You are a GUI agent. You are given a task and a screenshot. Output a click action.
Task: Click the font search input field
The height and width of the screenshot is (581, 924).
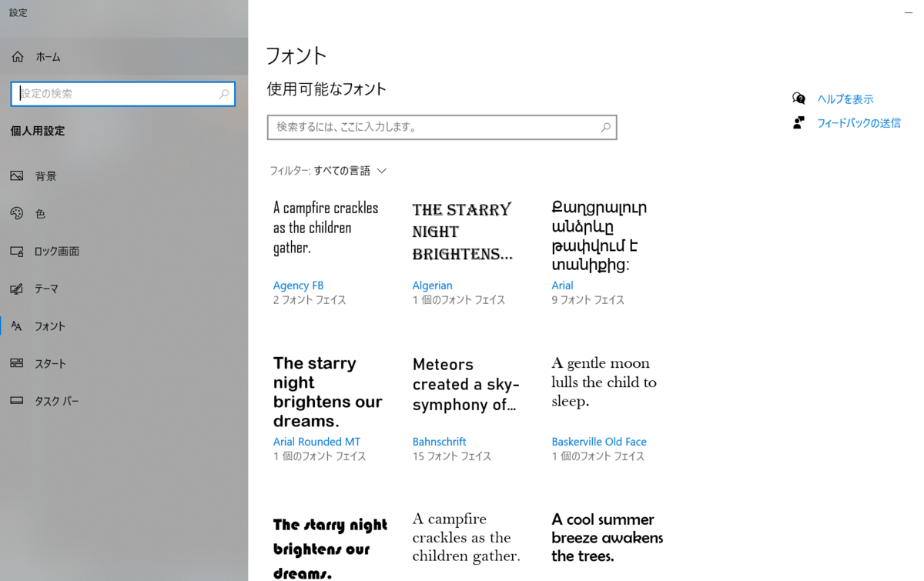point(442,127)
